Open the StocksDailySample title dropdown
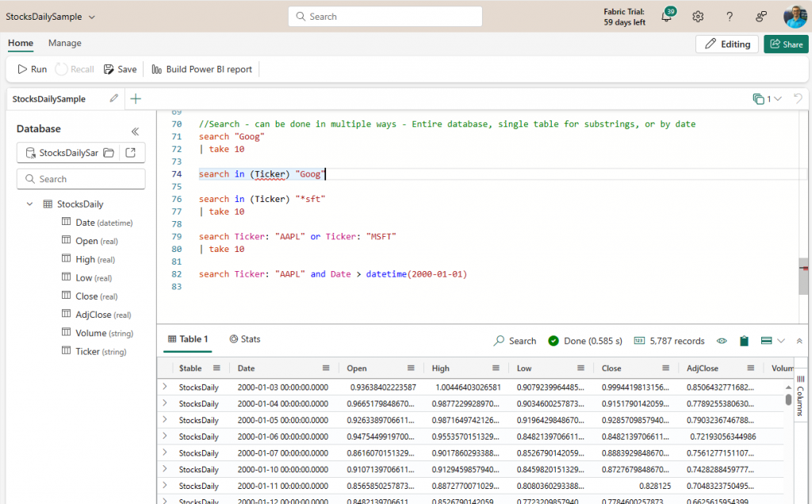812x504 pixels. pos(92,17)
